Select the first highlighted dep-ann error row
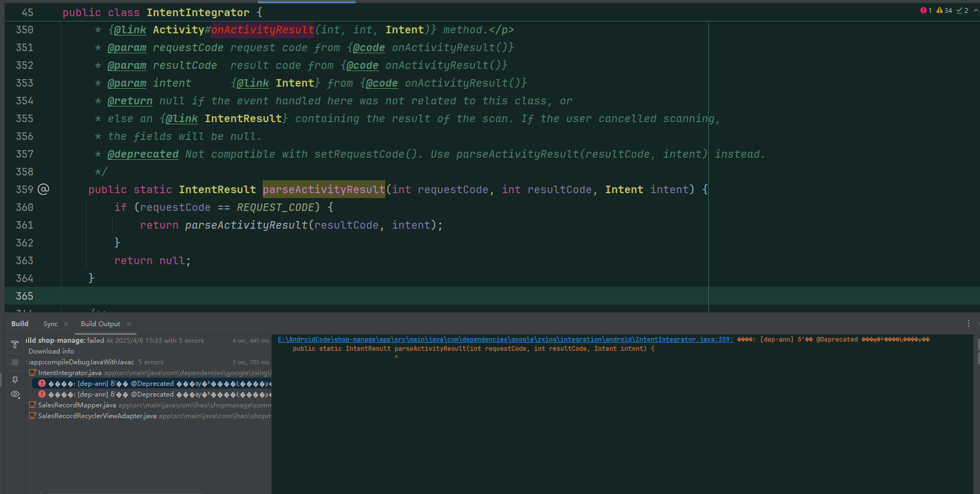 click(x=152, y=384)
